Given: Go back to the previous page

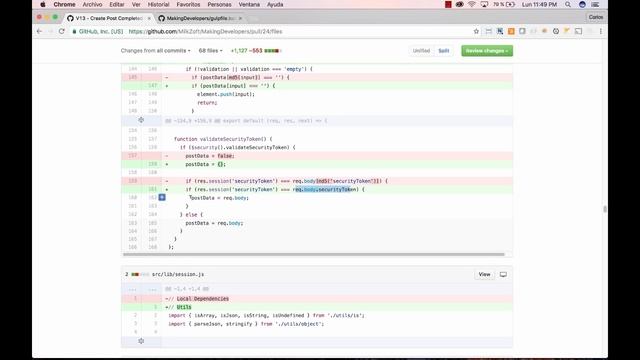Looking at the screenshot, I should [x=39, y=31].
